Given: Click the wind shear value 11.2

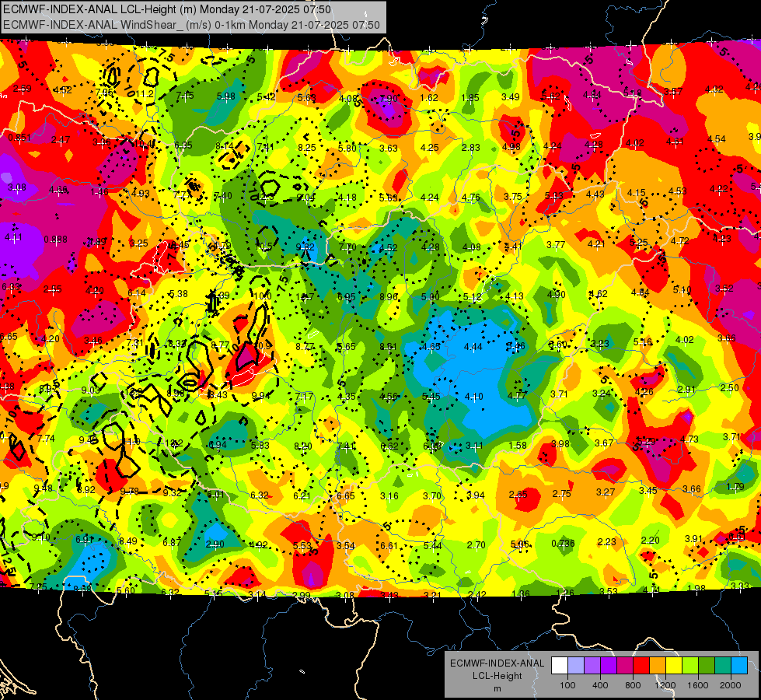Looking at the screenshot, I should (145, 94).
